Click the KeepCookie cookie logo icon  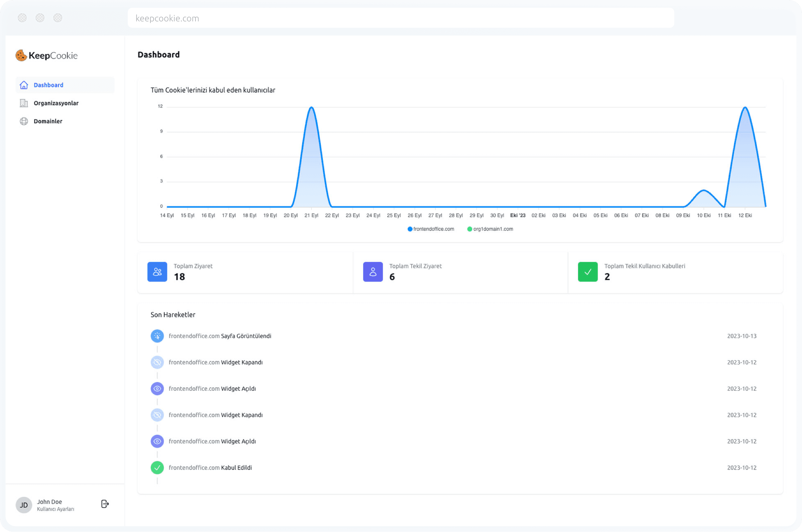click(21, 55)
